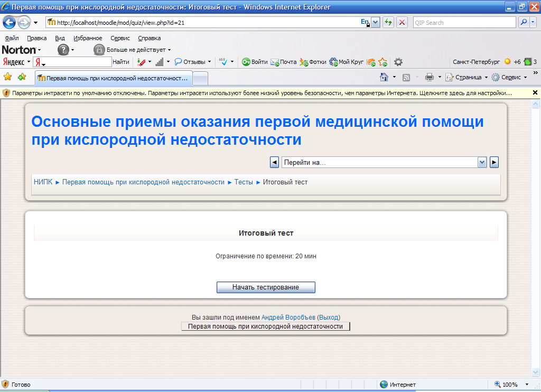541x392 pixels.
Task: Open the Избранное menu
Action: 88,38
